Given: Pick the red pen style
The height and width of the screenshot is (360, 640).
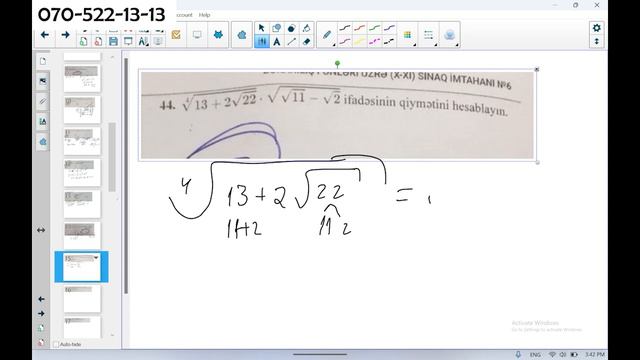Looking at the screenshot, I should [x=360, y=28].
